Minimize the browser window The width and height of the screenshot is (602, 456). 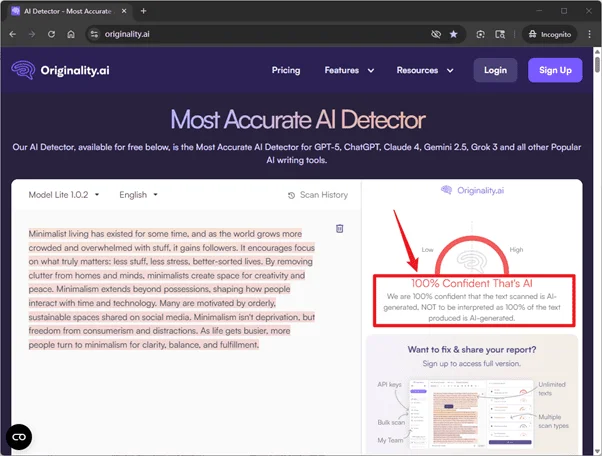[x=539, y=11]
